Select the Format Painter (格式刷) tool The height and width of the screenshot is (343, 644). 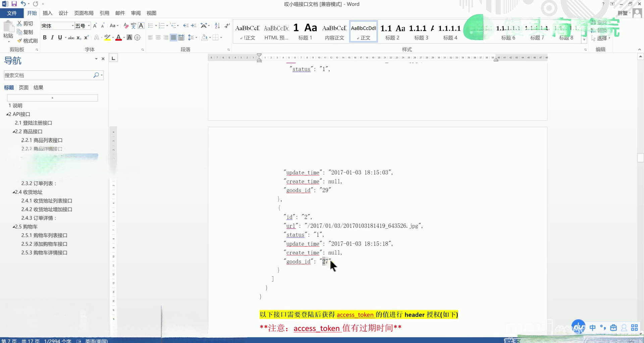point(28,41)
